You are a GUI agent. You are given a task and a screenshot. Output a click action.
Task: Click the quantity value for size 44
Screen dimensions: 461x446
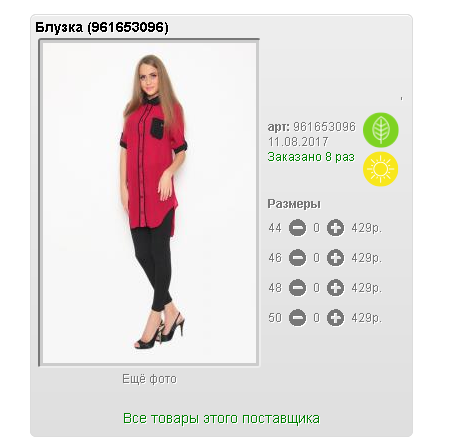pos(316,228)
